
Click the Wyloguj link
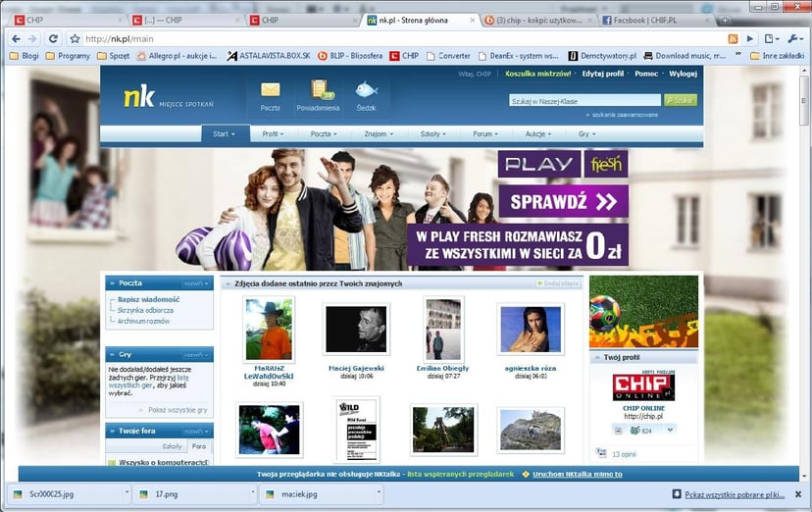point(683,74)
